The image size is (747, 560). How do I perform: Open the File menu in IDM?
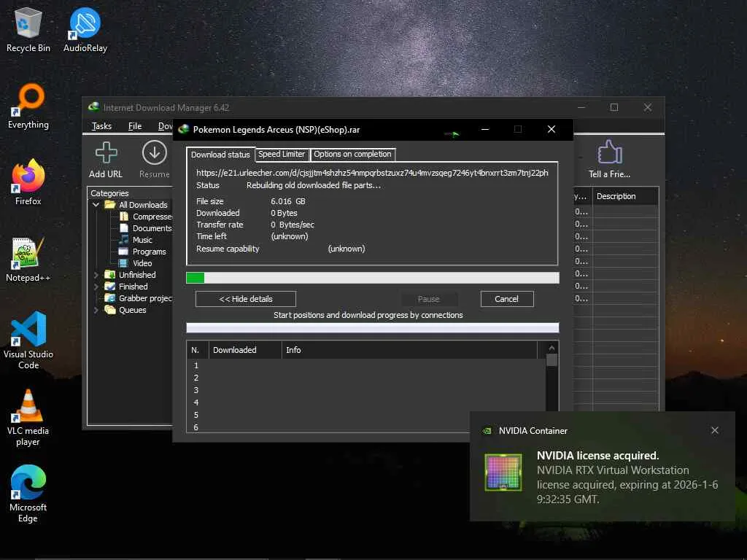coord(135,126)
